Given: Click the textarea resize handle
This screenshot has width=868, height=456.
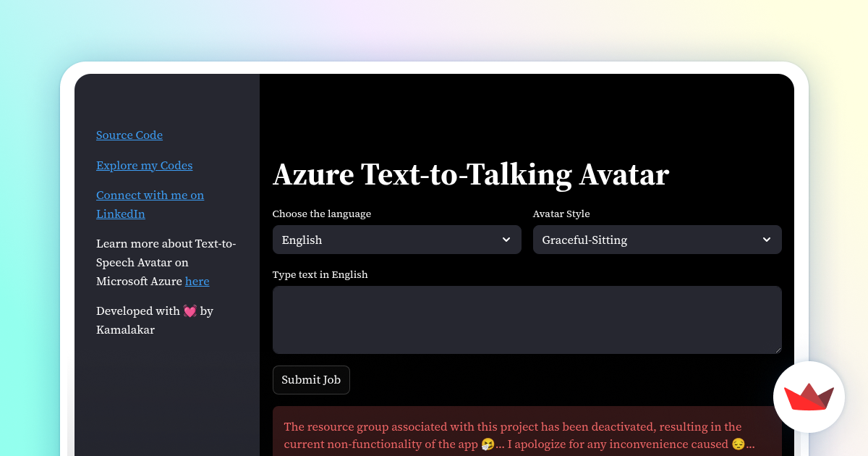Looking at the screenshot, I should pos(778,350).
